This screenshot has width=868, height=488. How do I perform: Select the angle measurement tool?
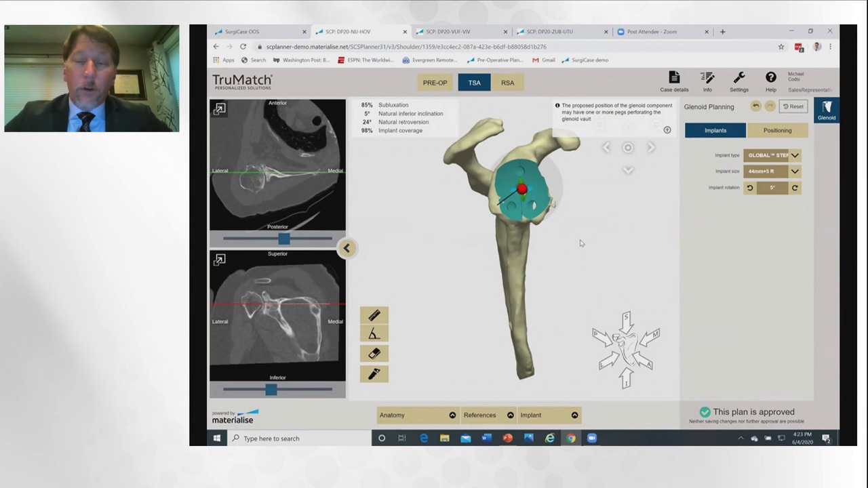tap(374, 334)
